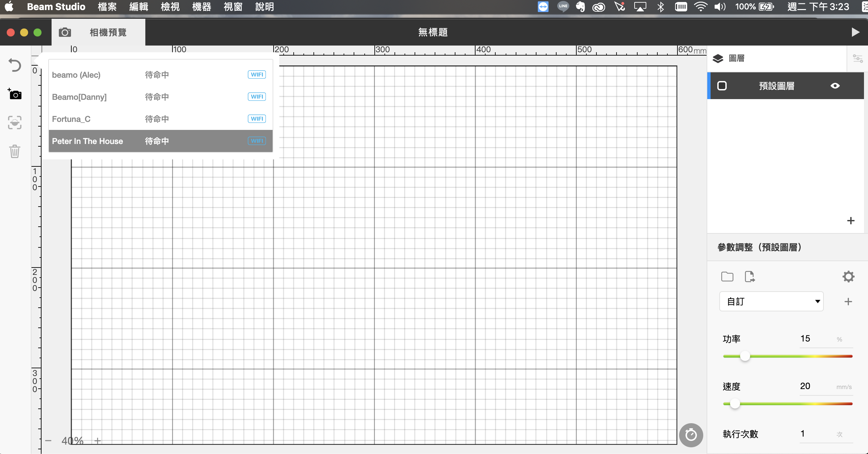868x454 pixels.
Task: Open the 自訂 preset dropdown
Action: click(771, 301)
